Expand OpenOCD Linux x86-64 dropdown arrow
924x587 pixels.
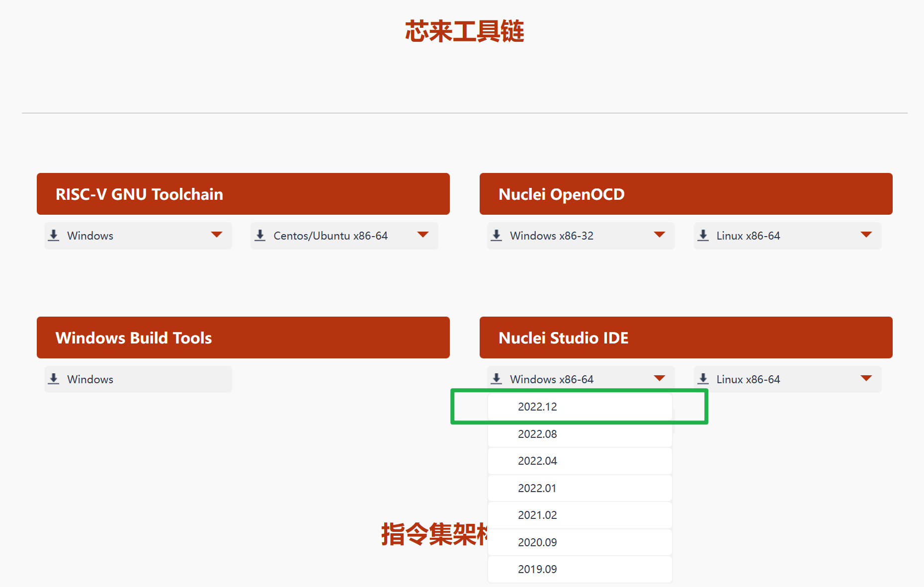click(x=866, y=235)
